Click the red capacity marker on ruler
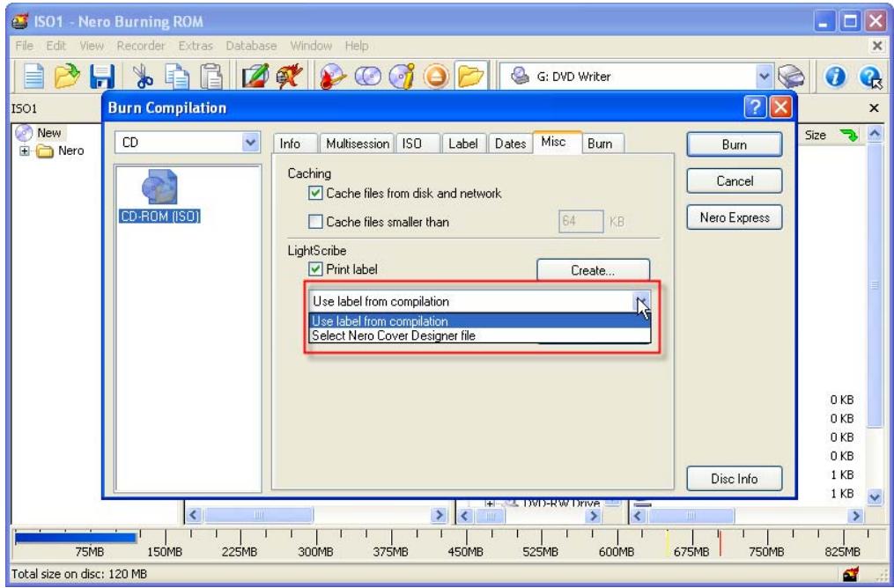 (720, 546)
